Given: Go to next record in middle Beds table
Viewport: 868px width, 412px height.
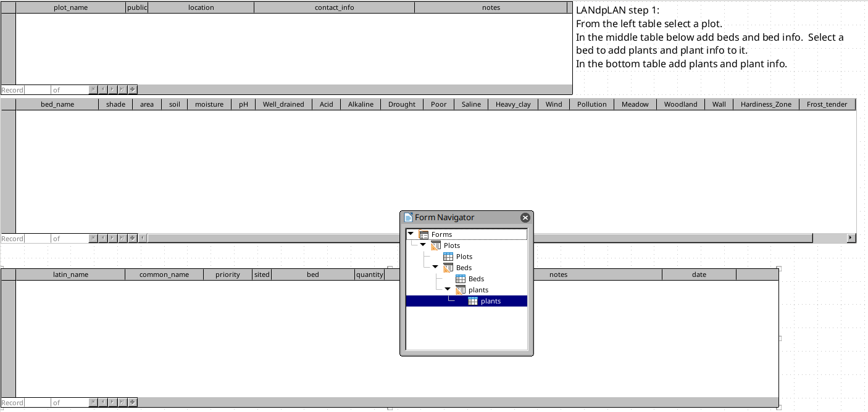Looking at the screenshot, I should [113, 238].
